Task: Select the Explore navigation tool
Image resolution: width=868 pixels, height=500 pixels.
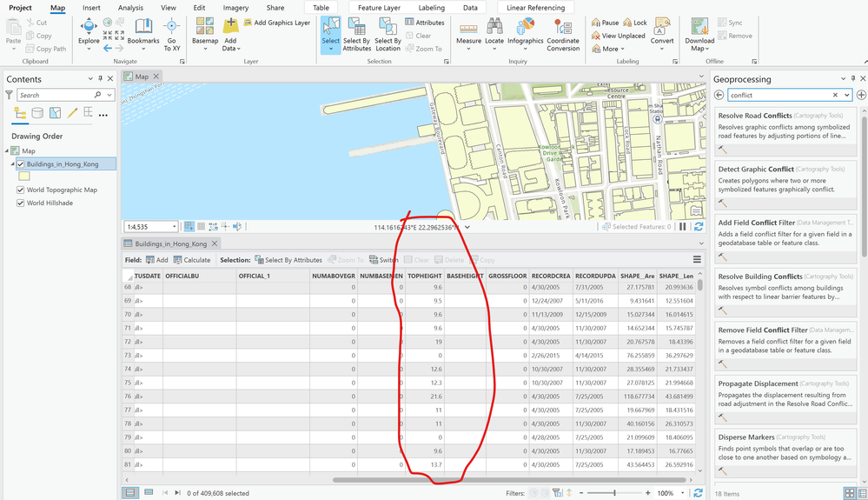Action: [x=89, y=27]
